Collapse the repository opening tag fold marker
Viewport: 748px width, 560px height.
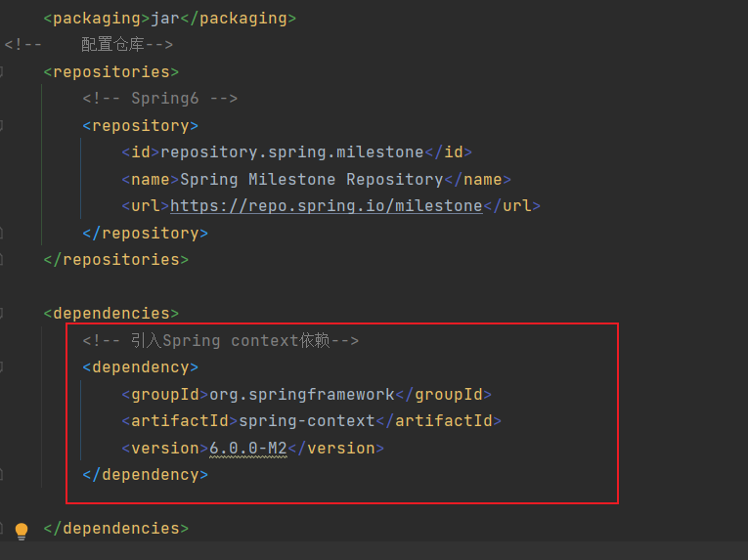(1, 126)
